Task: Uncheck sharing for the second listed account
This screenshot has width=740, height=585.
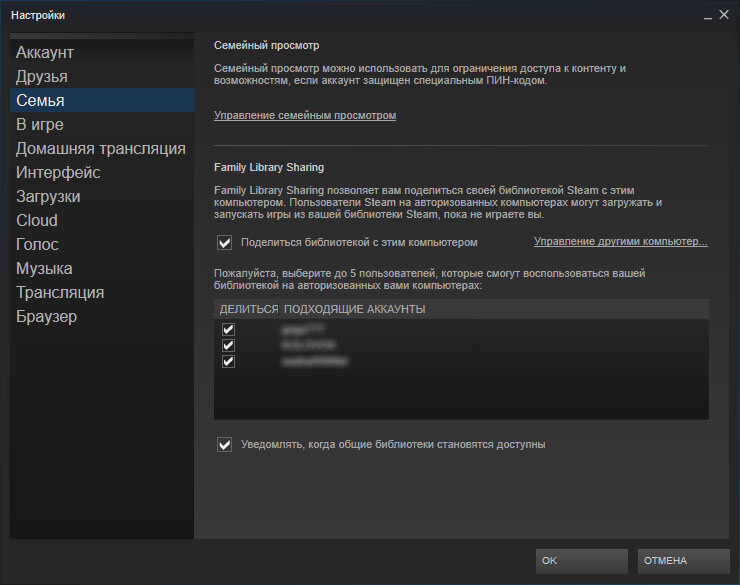Action: click(x=228, y=345)
